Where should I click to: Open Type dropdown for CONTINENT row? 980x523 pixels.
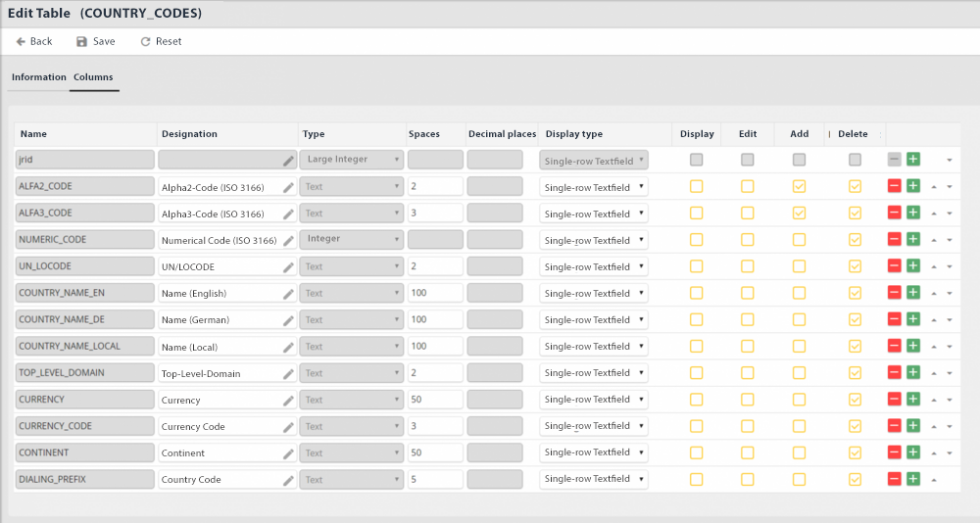(351, 452)
